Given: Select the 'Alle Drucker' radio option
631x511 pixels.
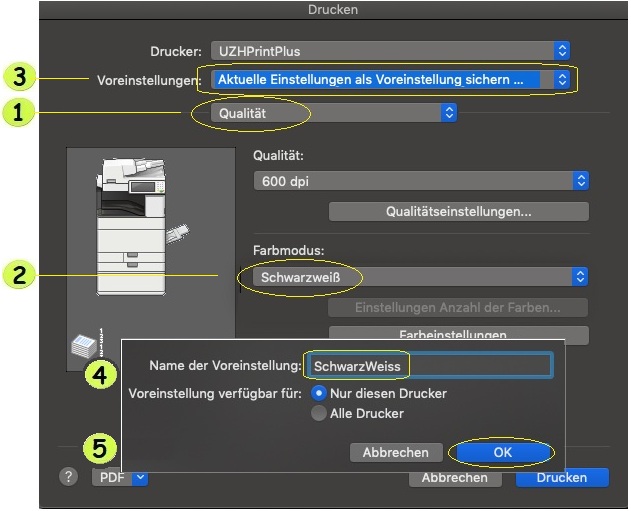Looking at the screenshot, I should click(320, 413).
